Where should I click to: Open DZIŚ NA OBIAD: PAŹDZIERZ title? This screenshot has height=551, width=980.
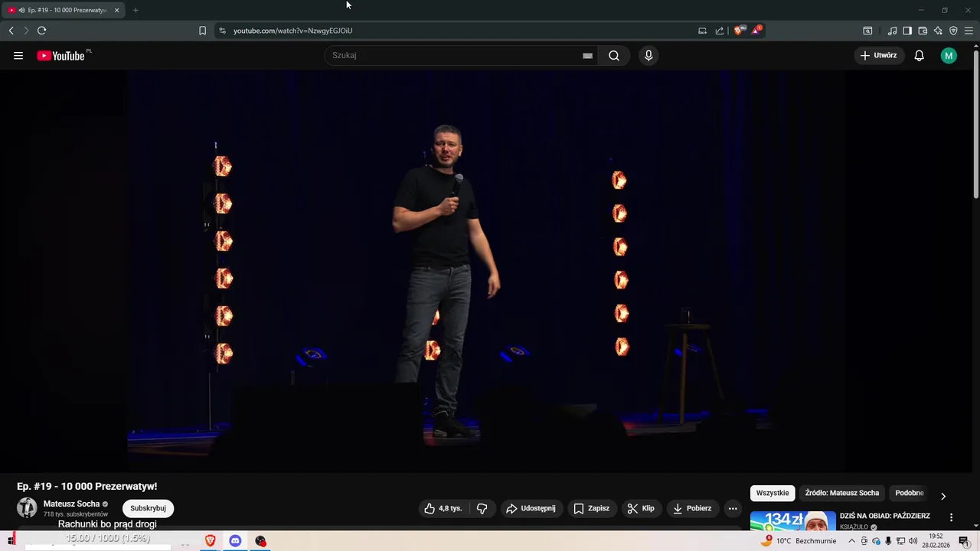pyautogui.click(x=885, y=516)
